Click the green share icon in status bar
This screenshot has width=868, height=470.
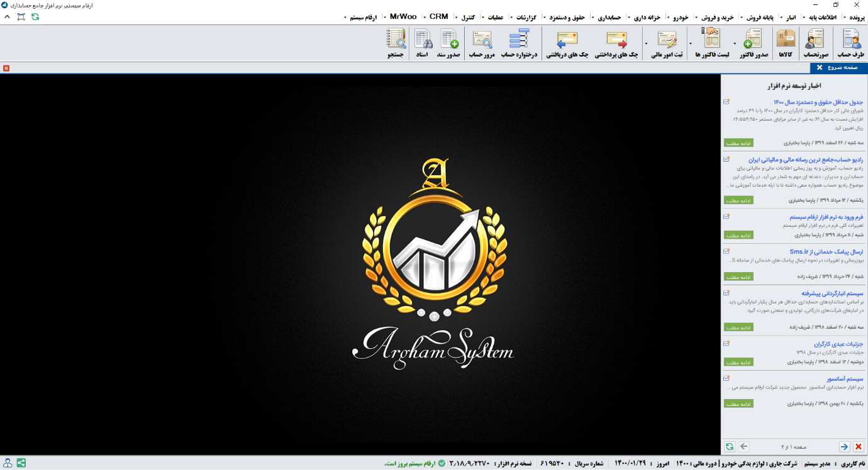[21, 463]
